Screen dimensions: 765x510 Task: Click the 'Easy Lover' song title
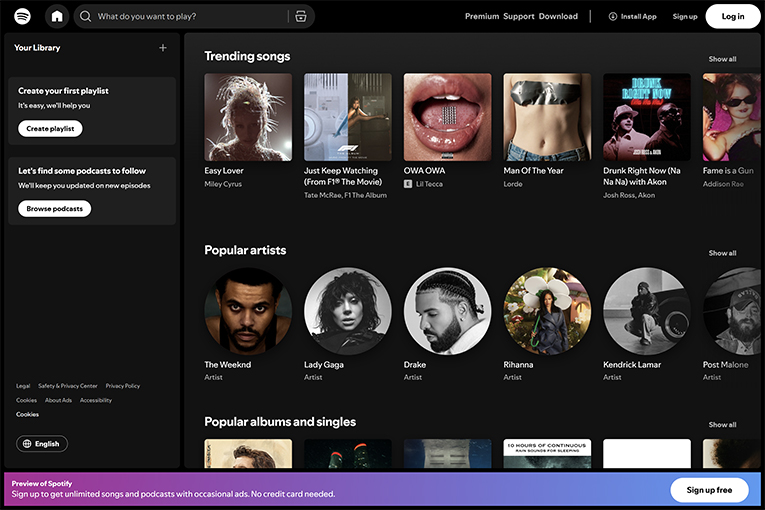[224, 171]
